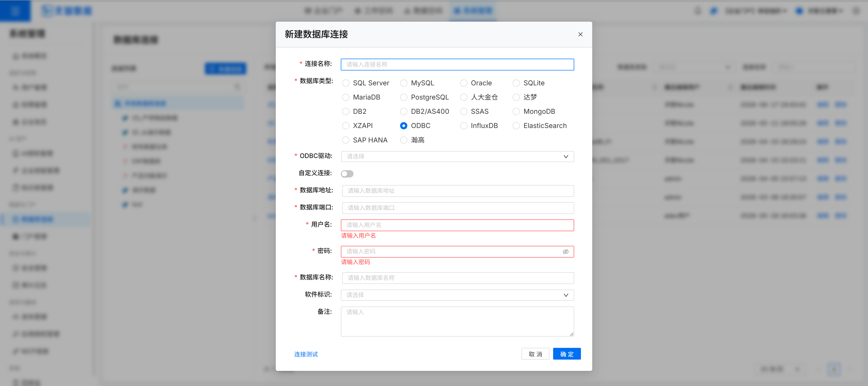Click the 数据库名称 input field
This screenshot has width=868, height=386.
pos(458,278)
